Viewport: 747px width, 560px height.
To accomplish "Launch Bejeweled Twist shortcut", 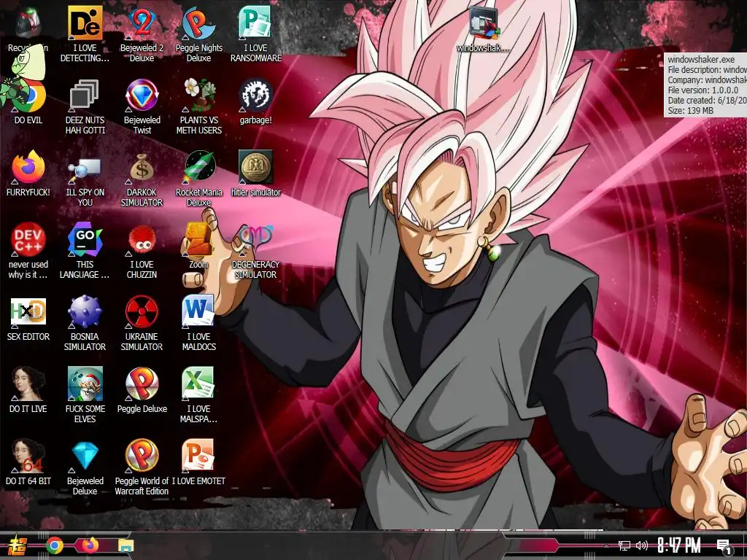I will (142, 96).
